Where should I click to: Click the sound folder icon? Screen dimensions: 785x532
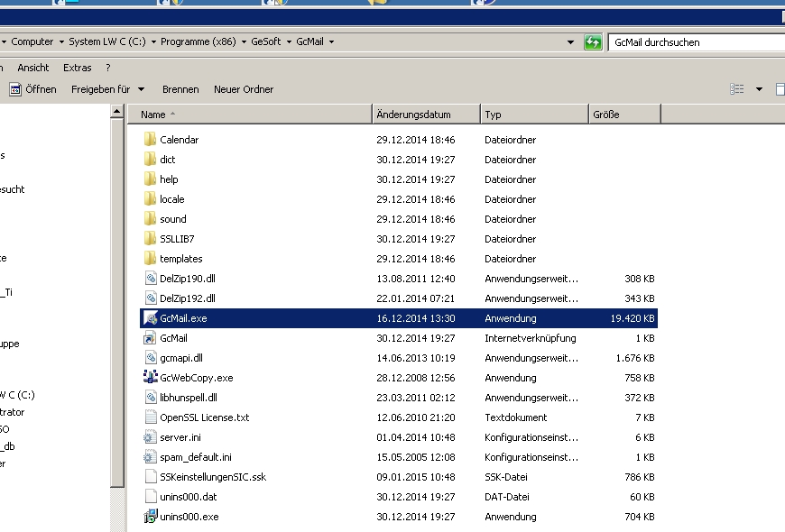point(150,219)
